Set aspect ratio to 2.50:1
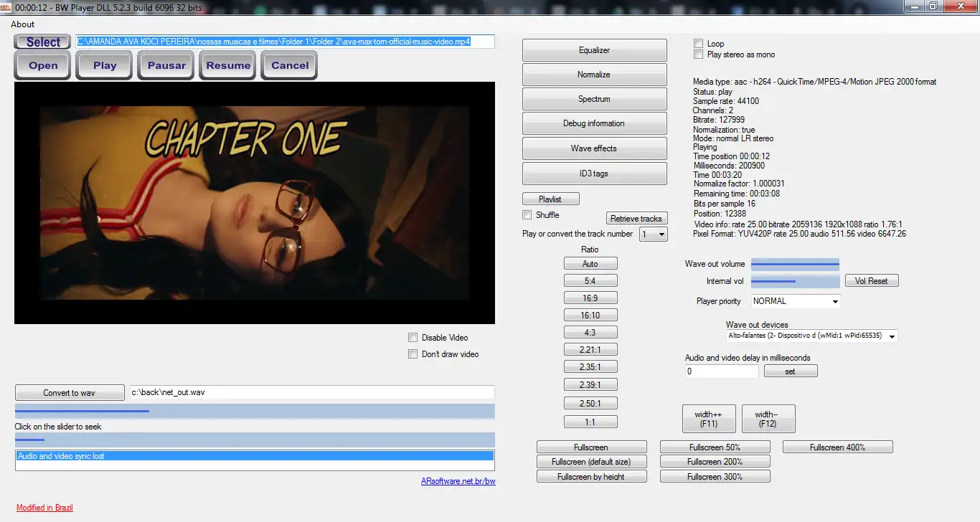Viewport: 980px width, 522px height. click(x=590, y=403)
